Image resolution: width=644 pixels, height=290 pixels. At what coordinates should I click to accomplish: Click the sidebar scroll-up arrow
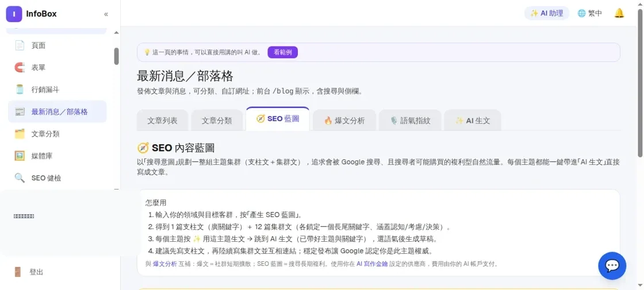point(116,32)
